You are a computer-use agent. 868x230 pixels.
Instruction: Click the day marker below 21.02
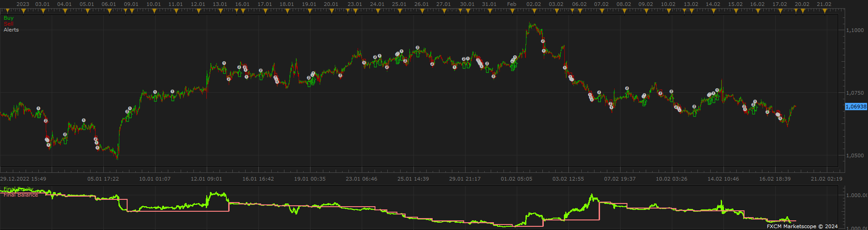coord(825,11)
